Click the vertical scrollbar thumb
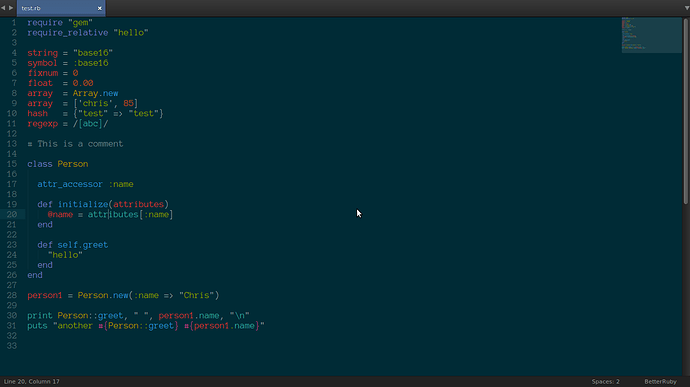 point(686,111)
